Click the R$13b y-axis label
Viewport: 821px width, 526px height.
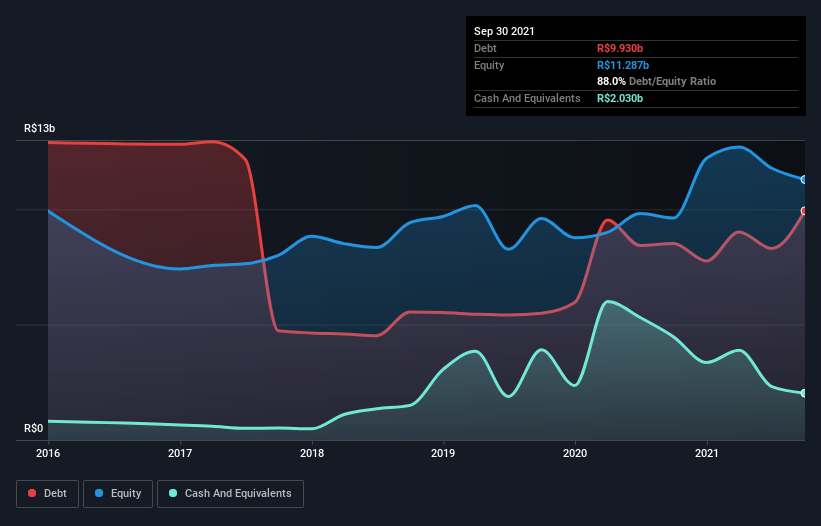tap(39, 128)
